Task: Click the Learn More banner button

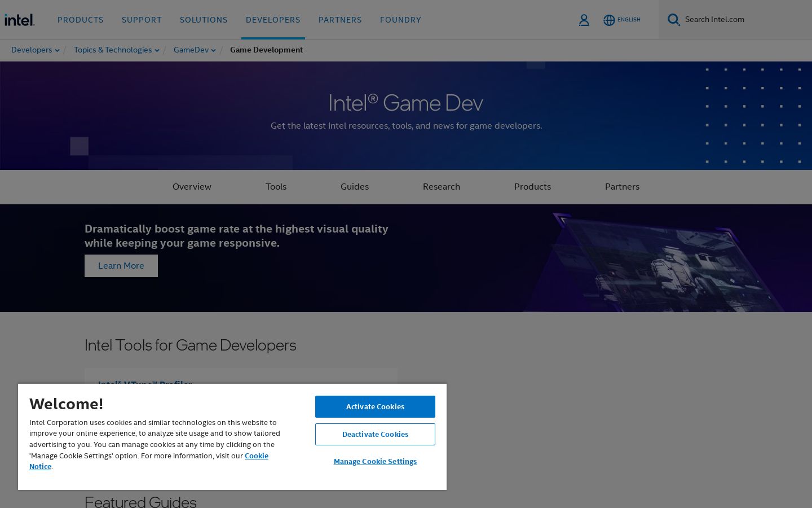Action: (121, 266)
